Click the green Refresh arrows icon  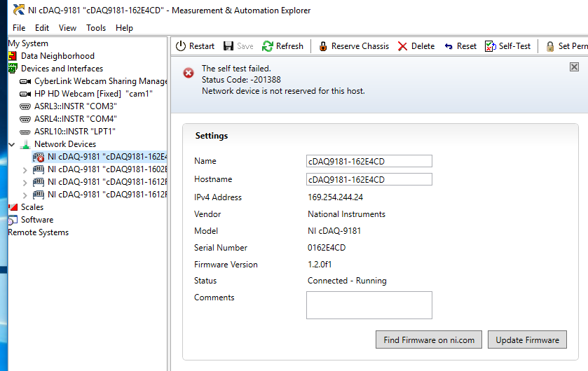(268, 46)
